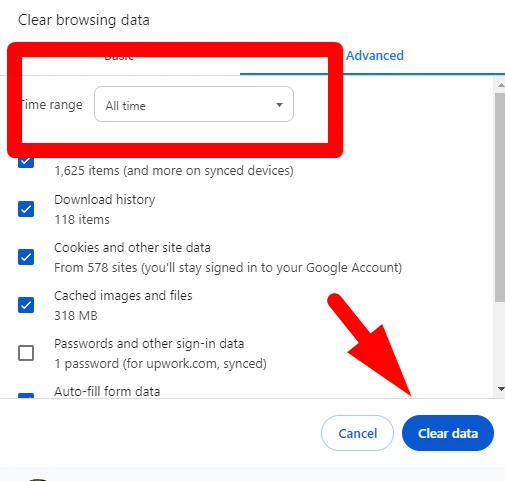This screenshot has height=481, width=505.
Task: Uncheck the Download history checkbox
Action: click(26, 209)
